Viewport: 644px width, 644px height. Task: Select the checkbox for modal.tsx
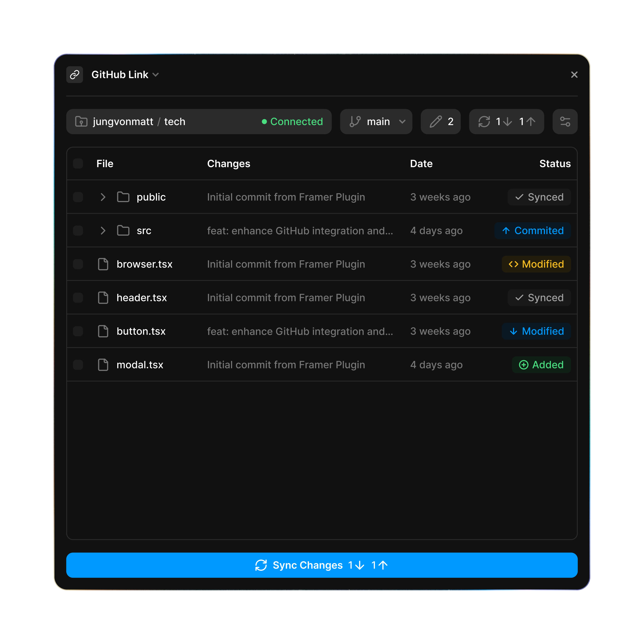[x=78, y=365]
